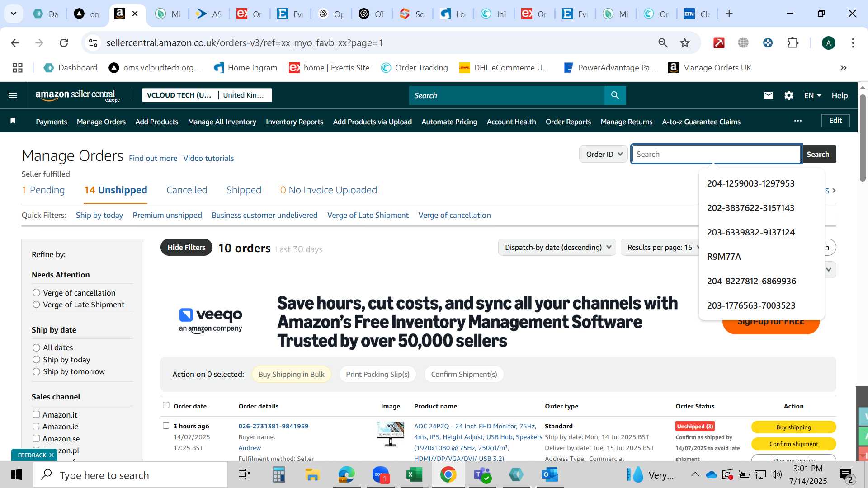Click the Amazon Seller Central logo
Image resolution: width=868 pixels, height=488 pixels.
point(77,95)
